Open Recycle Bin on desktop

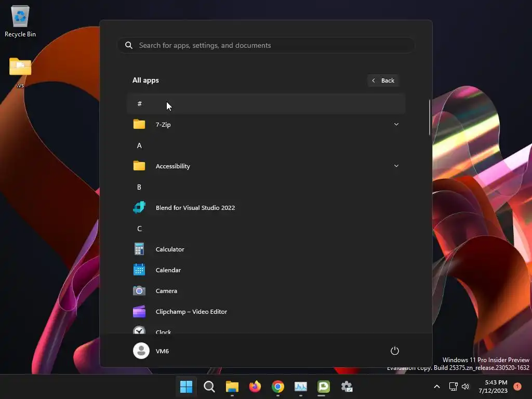click(20, 21)
